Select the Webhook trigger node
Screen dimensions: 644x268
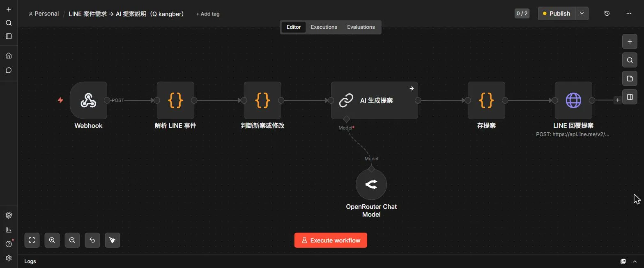coord(88,100)
